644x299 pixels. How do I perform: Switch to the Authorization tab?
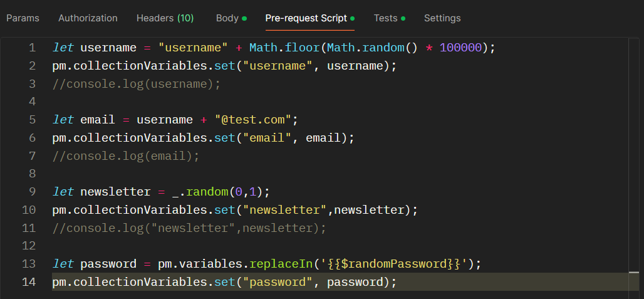(88, 18)
